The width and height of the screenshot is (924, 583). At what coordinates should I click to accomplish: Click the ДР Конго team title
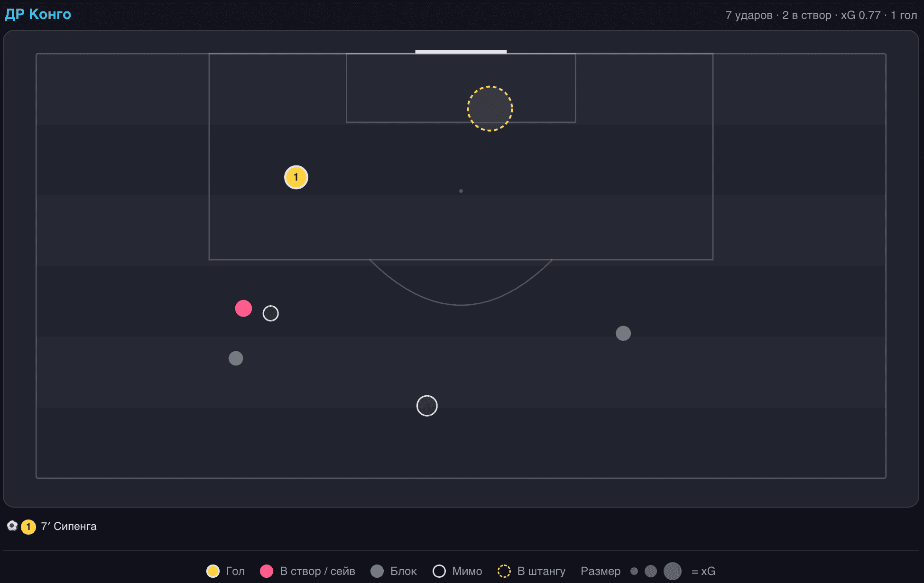(38, 14)
